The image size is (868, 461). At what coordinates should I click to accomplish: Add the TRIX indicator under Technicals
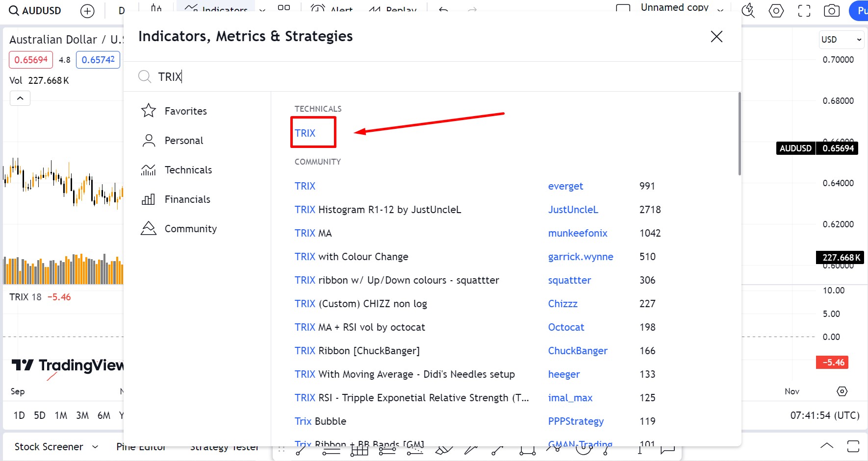(x=305, y=133)
